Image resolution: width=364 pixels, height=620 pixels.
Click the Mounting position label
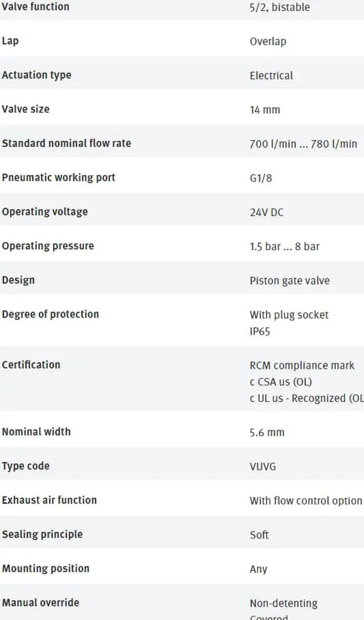[45, 569]
